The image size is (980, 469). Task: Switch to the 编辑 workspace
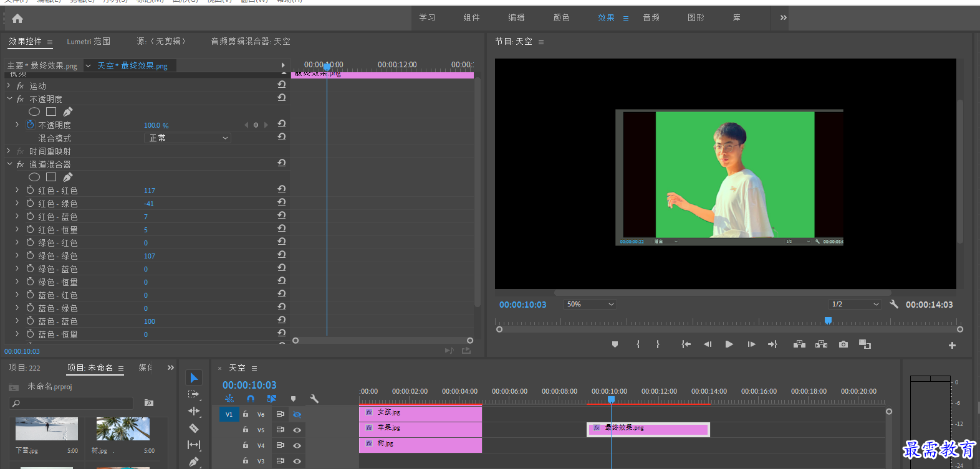pos(516,17)
